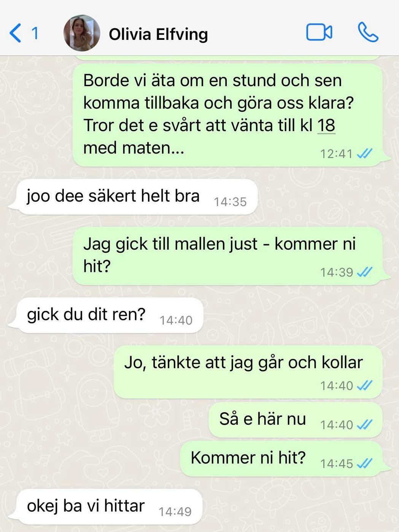Tap the checkmarks beside 'Så e här nu'
The height and width of the screenshot is (532, 399).
[364, 424]
